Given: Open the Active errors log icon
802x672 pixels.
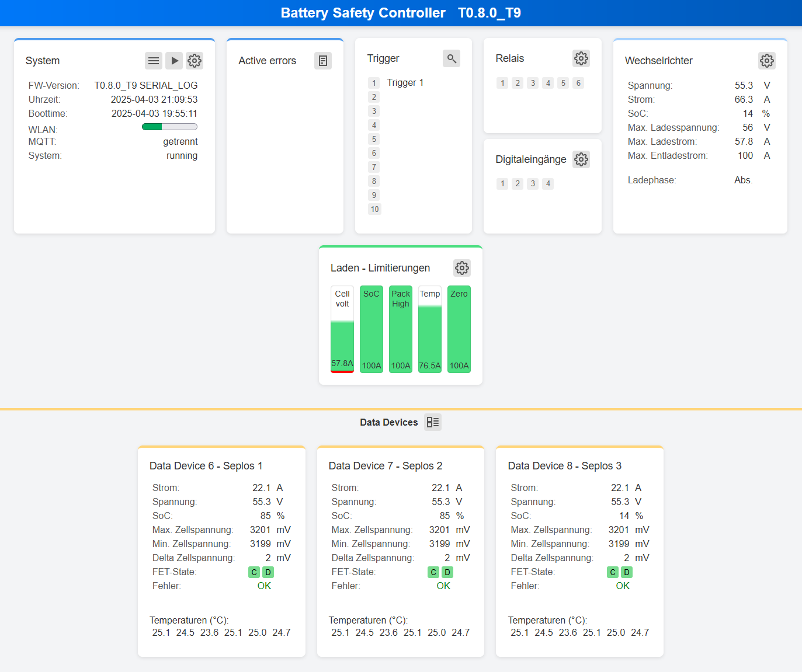Looking at the screenshot, I should (323, 61).
